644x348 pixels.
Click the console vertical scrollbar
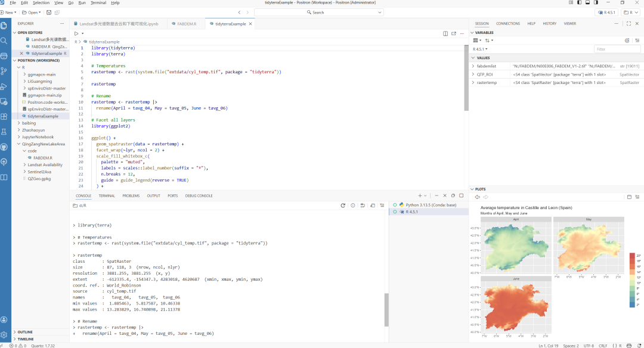386,310
